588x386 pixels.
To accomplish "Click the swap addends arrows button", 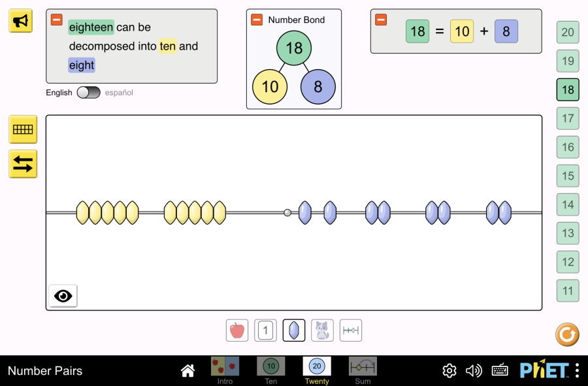I will 23,165.
